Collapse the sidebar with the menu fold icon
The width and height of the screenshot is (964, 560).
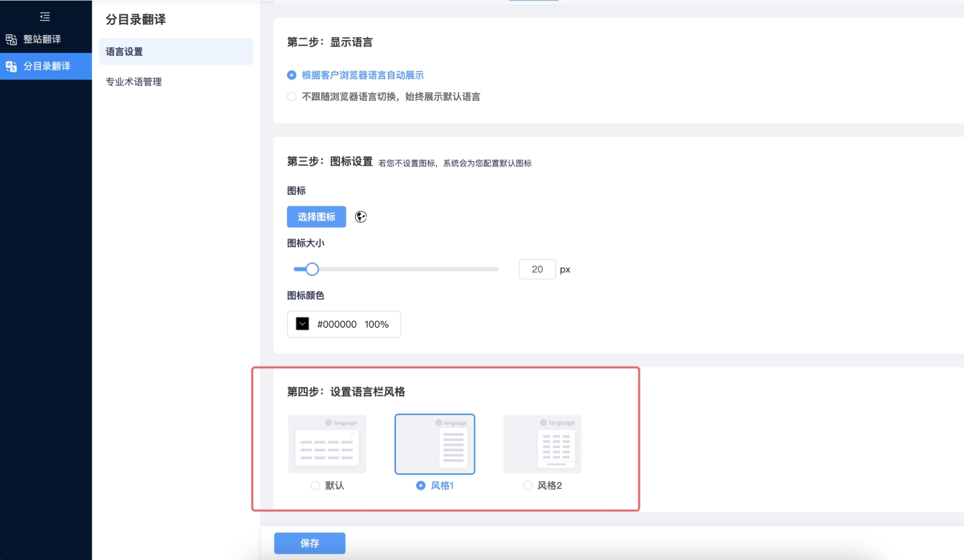tap(45, 16)
